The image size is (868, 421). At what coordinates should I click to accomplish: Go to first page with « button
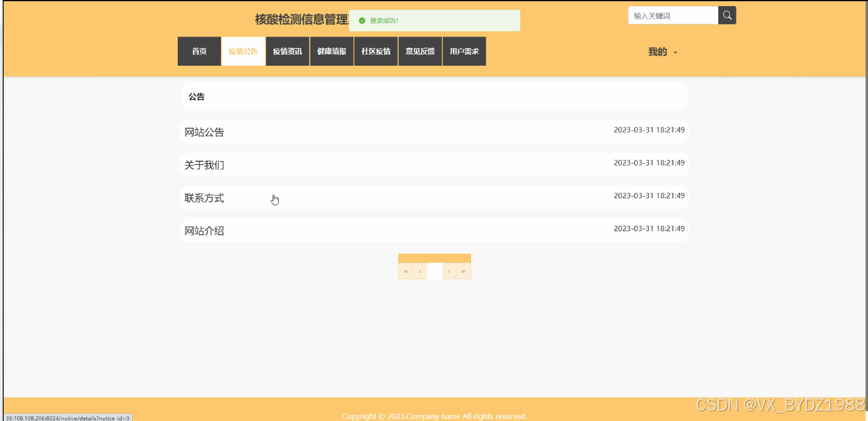(405, 271)
